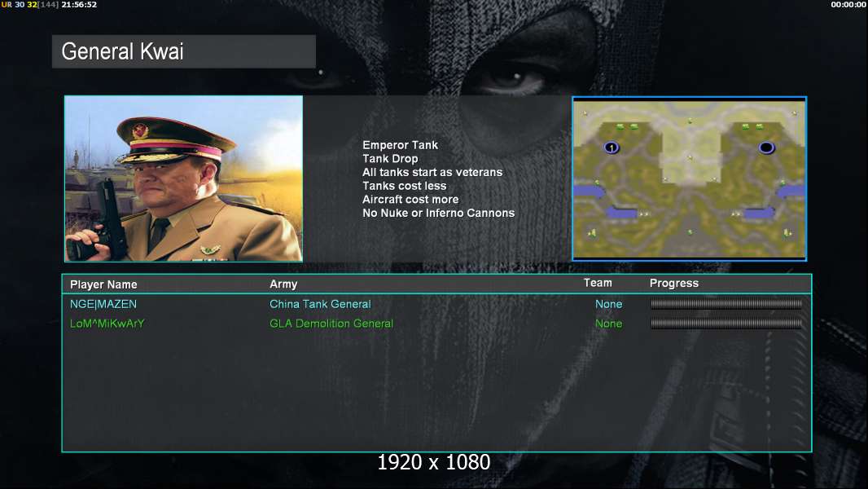Screen dimensions: 868x489
Task: Click the 'Army' column header
Action: 283,284
